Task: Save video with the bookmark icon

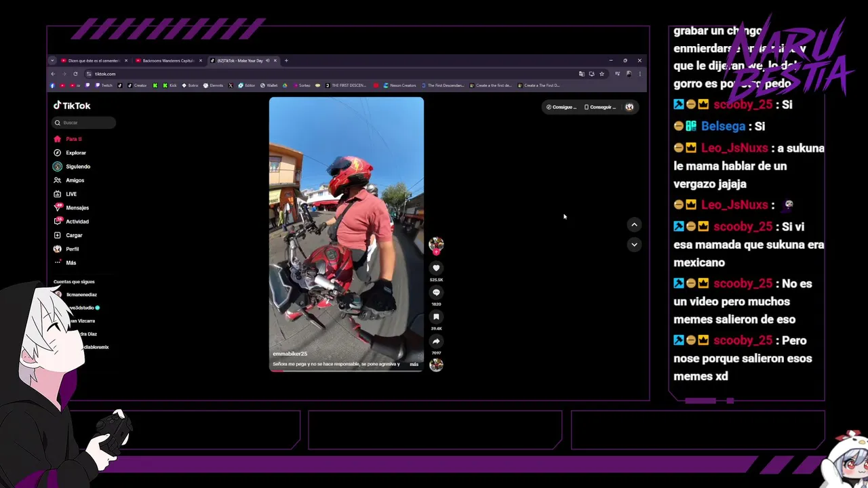Action: click(436, 317)
